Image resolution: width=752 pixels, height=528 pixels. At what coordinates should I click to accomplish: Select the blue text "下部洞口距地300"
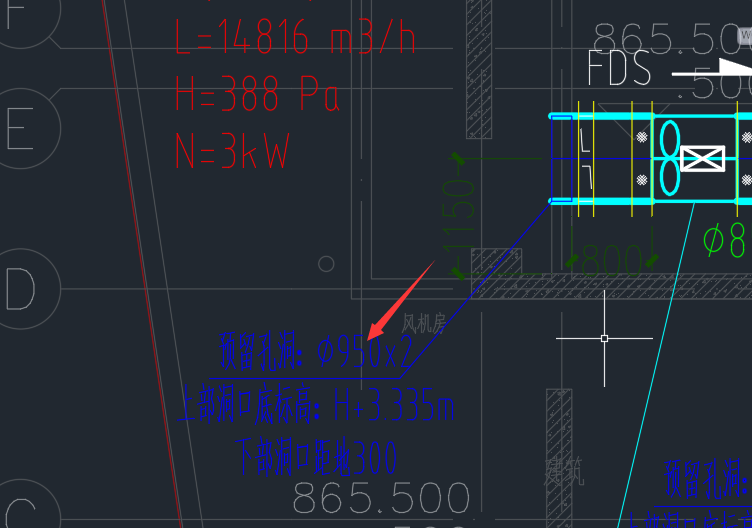(316, 457)
